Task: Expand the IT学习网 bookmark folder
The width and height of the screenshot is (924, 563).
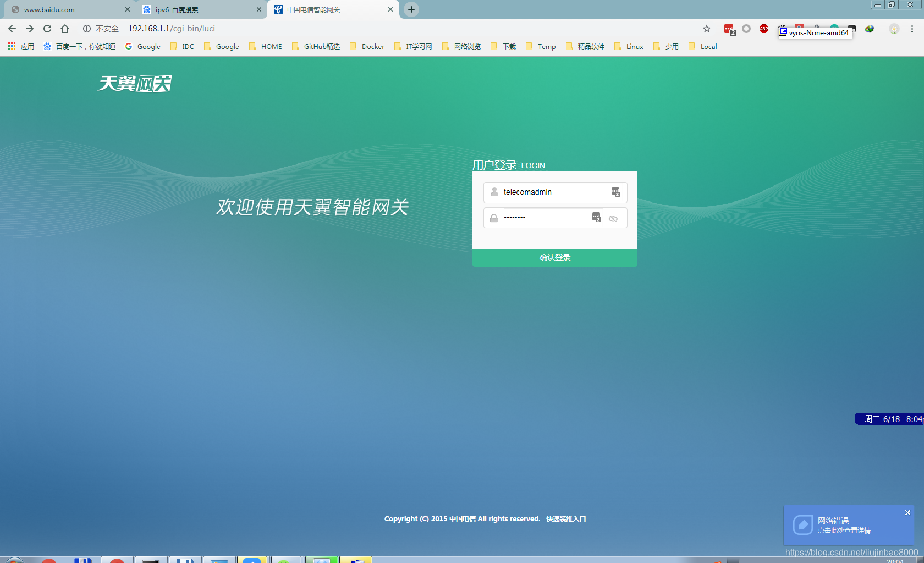Action: pyautogui.click(x=413, y=46)
